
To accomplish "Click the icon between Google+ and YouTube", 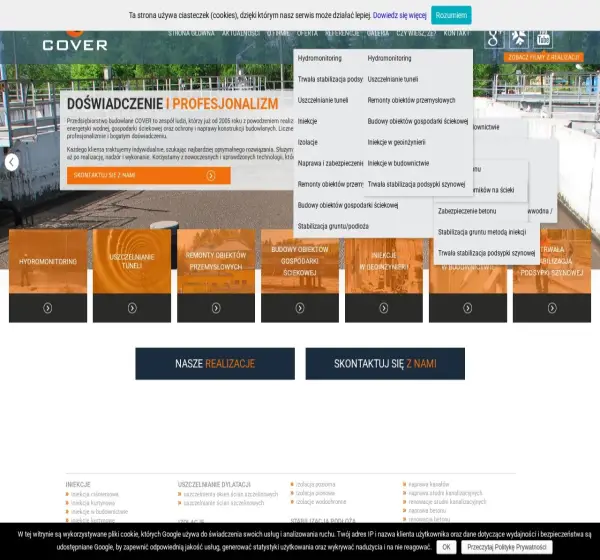I will [518, 39].
